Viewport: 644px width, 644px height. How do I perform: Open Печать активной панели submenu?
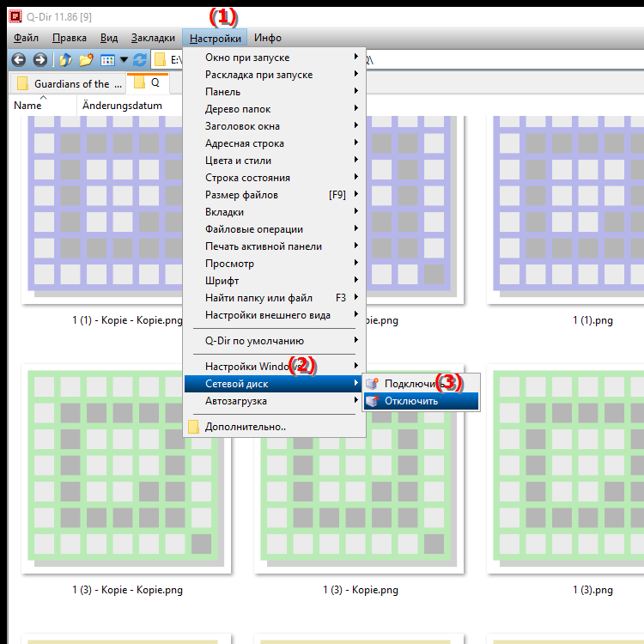(x=275, y=246)
